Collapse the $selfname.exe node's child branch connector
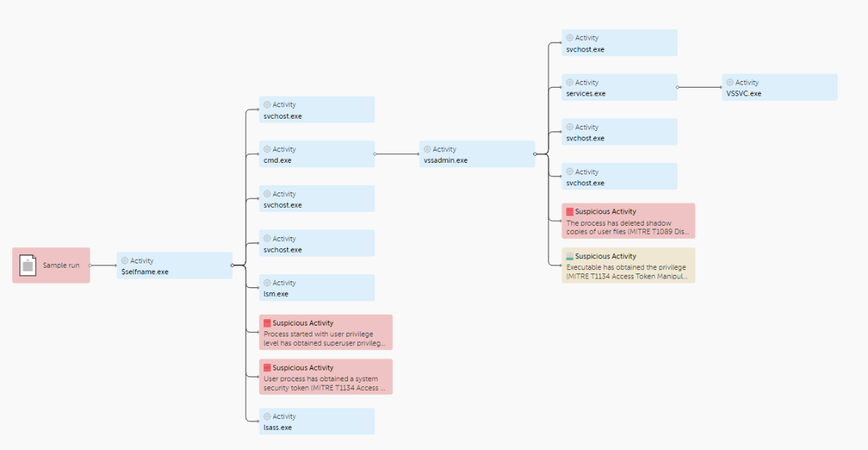The height and width of the screenshot is (450, 868). [x=232, y=266]
